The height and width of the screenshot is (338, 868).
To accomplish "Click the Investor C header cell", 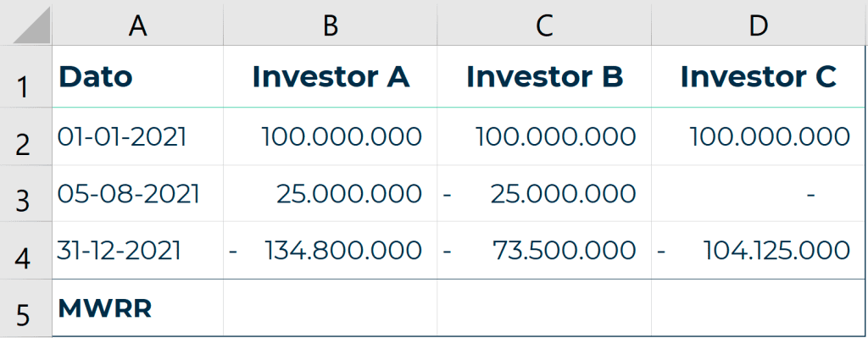I will 758,76.
